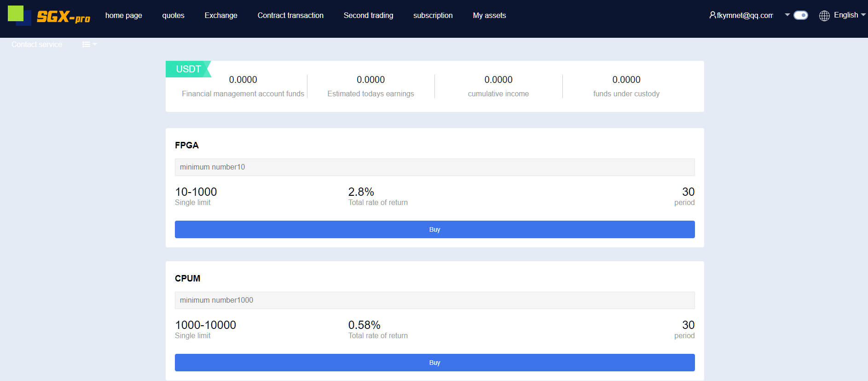Click the SGX-pro logo
This screenshot has width=868, height=381.
(x=49, y=16)
